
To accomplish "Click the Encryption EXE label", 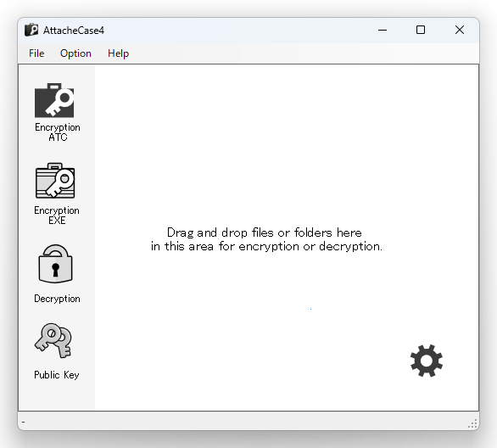I will click(x=57, y=216).
